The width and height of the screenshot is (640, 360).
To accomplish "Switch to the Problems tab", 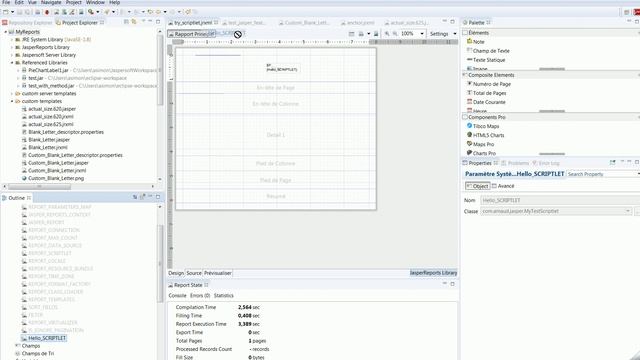I will tap(515, 163).
